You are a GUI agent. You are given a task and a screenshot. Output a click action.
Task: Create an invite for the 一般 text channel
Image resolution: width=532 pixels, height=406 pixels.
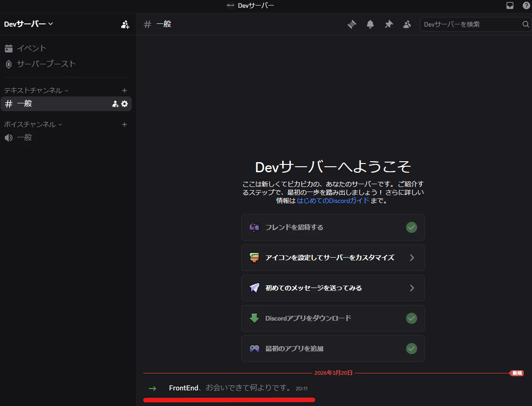[115, 104]
